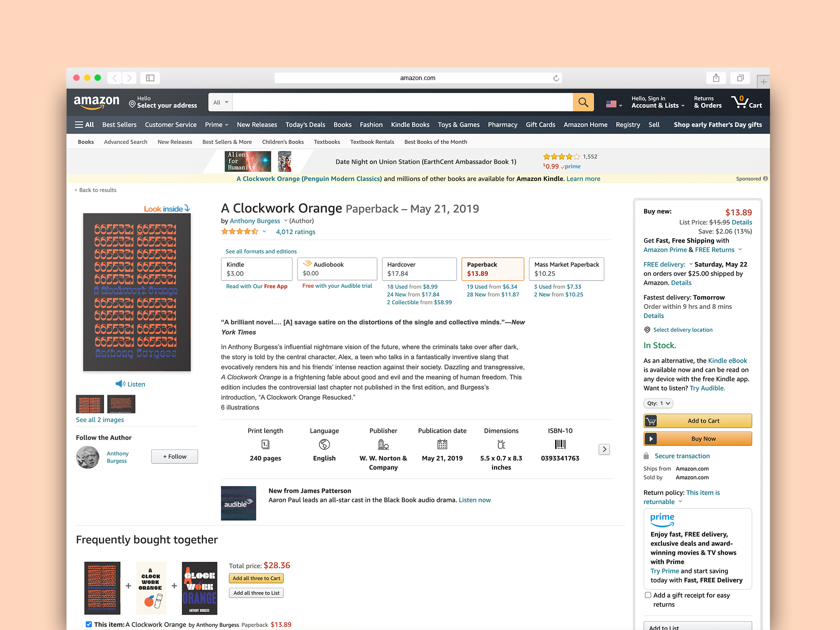Click Safari back arrow button

coord(115,78)
